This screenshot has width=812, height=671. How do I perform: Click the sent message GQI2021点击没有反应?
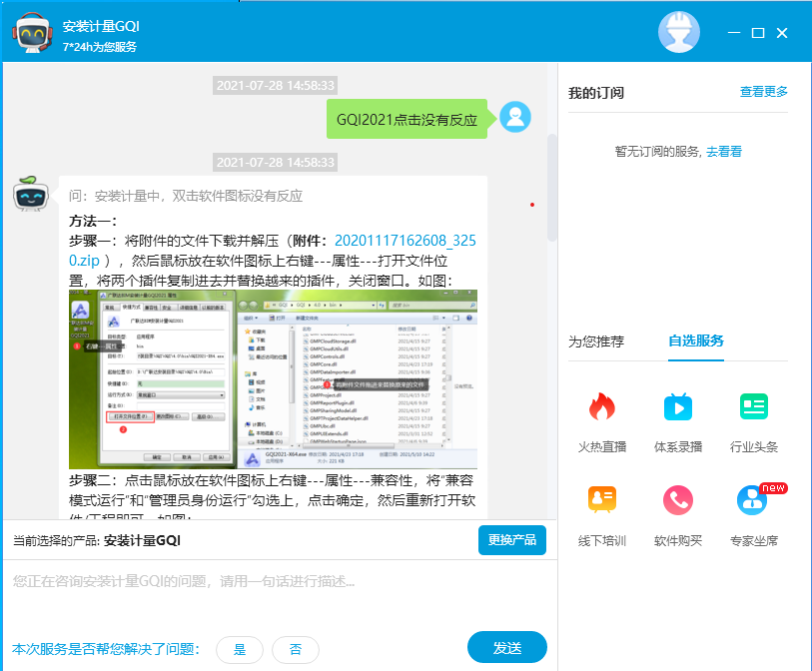click(x=407, y=119)
